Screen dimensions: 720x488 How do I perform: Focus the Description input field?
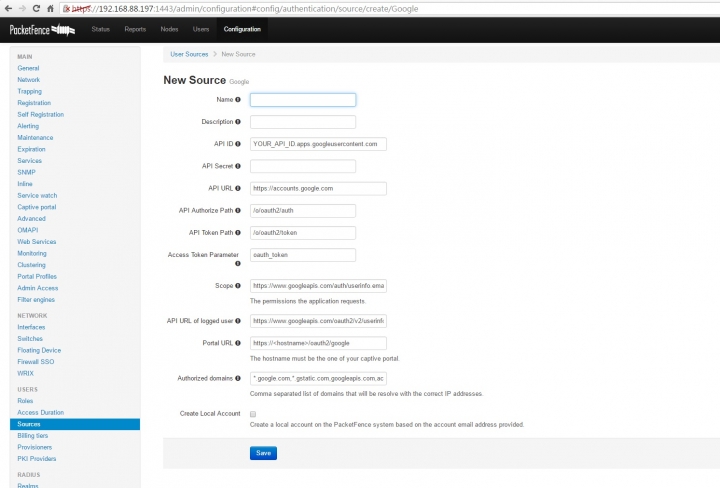pos(303,122)
